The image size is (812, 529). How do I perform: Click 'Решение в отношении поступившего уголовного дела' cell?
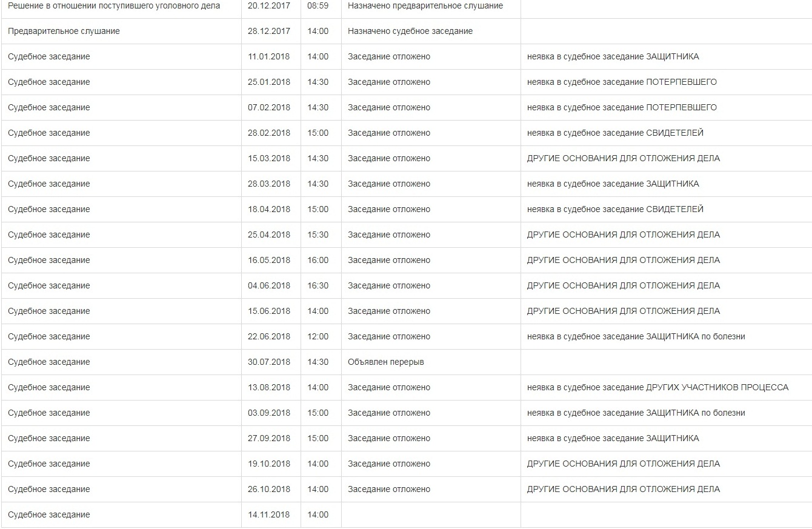(115, 5)
